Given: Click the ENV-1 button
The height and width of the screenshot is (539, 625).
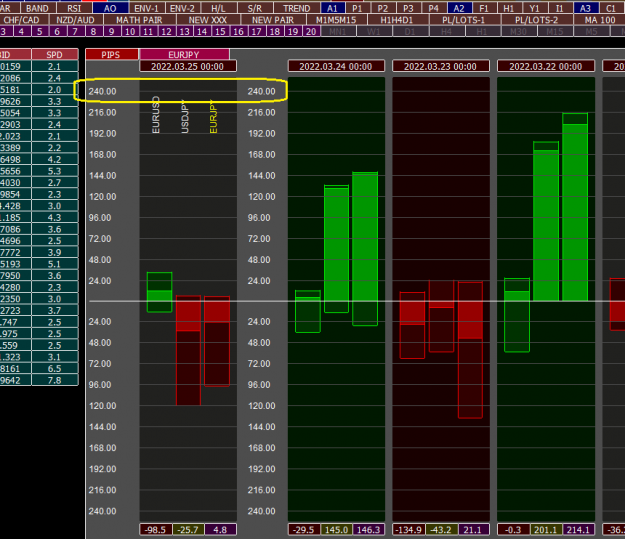Looking at the screenshot, I should click(x=147, y=8).
